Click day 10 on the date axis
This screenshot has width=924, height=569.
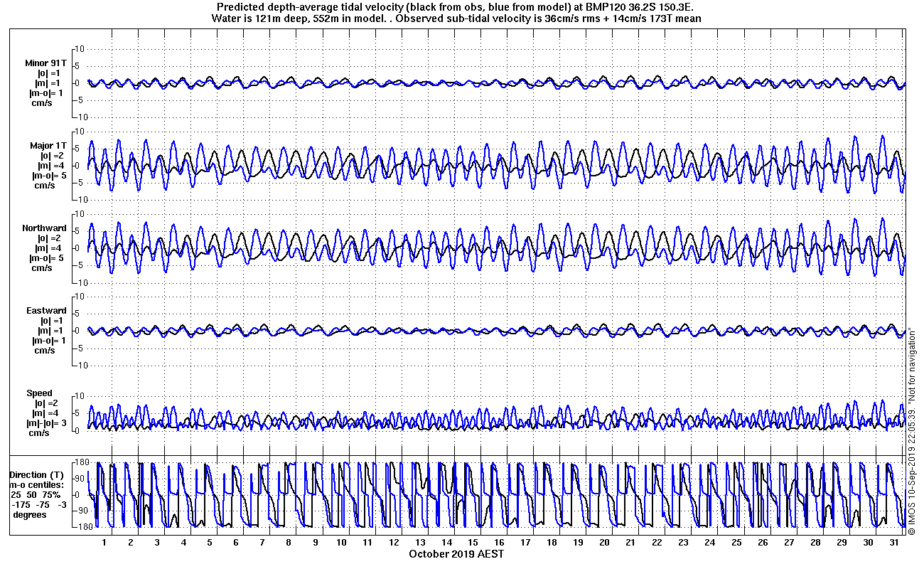tap(341, 542)
